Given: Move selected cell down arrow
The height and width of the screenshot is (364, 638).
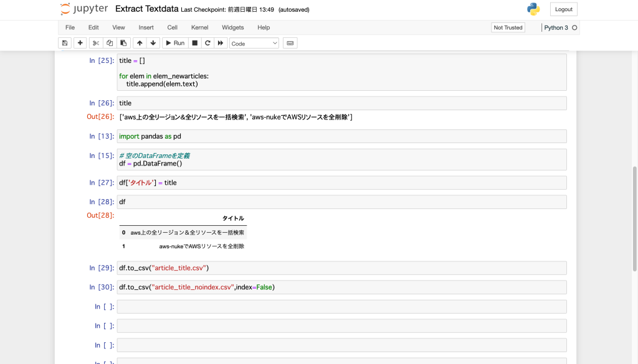Looking at the screenshot, I should pyautogui.click(x=153, y=43).
